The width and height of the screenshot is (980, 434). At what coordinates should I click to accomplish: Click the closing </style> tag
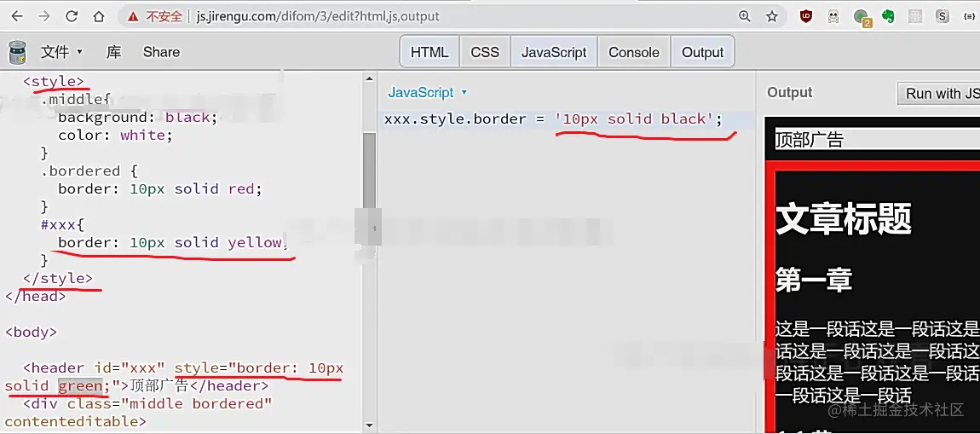click(57, 278)
